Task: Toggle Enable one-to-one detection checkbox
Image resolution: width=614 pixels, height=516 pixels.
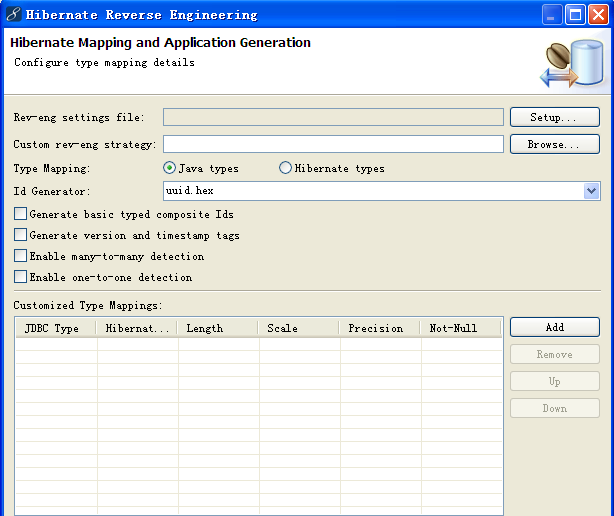Action: [20, 277]
